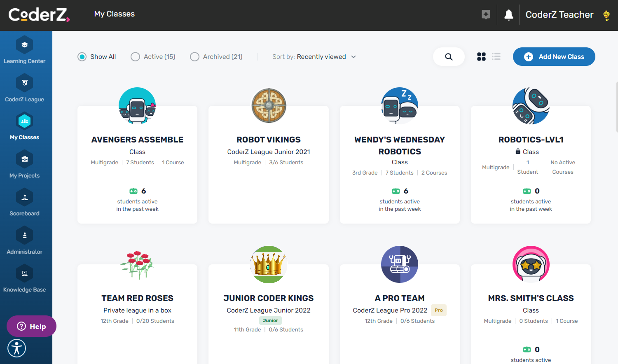The height and width of the screenshot is (364, 618).
Task: Click the teacher avatar icon
Action: [607, 15]
